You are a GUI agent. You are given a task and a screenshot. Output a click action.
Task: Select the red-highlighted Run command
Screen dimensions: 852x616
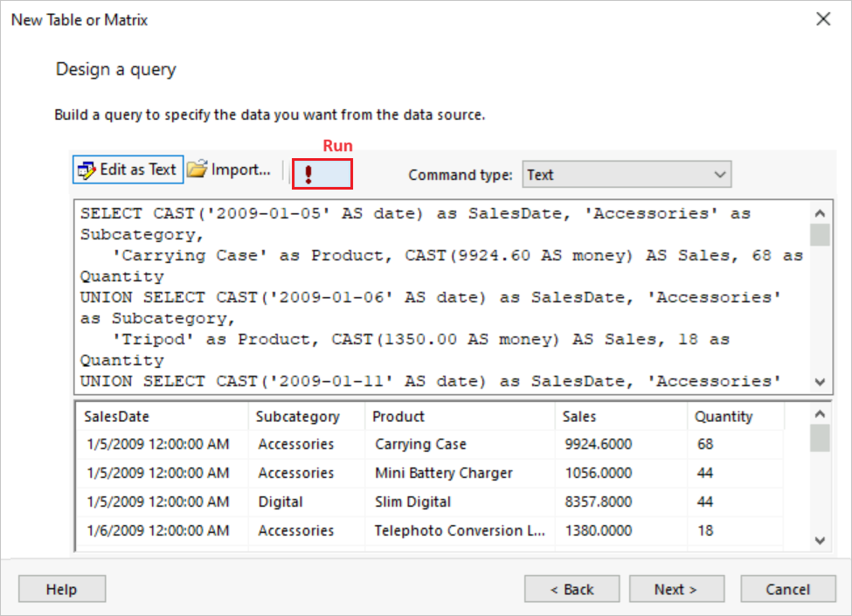coord(322,173)
